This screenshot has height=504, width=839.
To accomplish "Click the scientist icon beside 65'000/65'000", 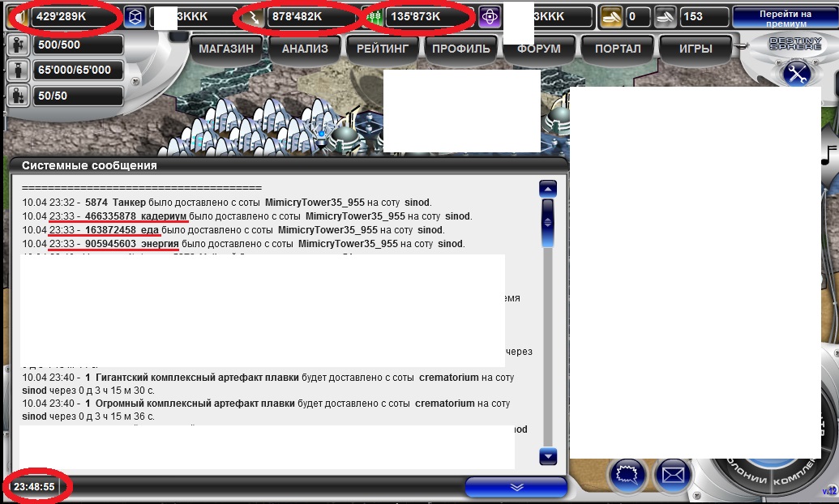I will point(18,70).
